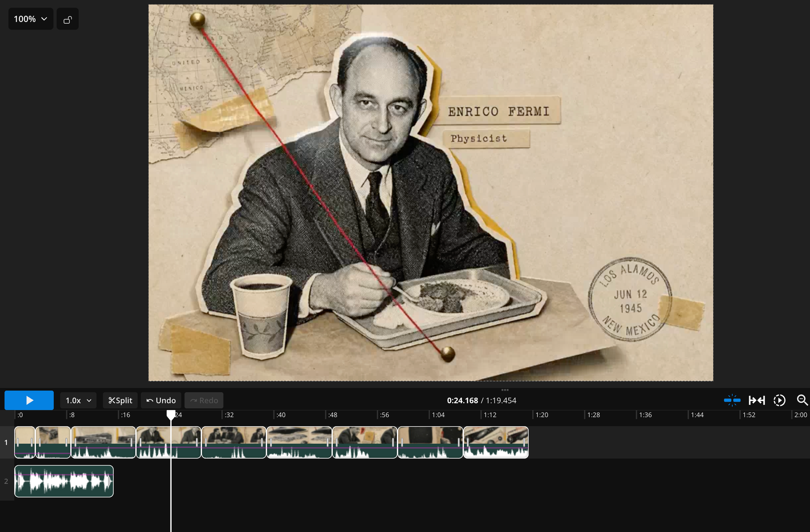The height and width of the screenshot is (532, 810).
Task: Click the disabled Redo button
Action: [204, 400]
